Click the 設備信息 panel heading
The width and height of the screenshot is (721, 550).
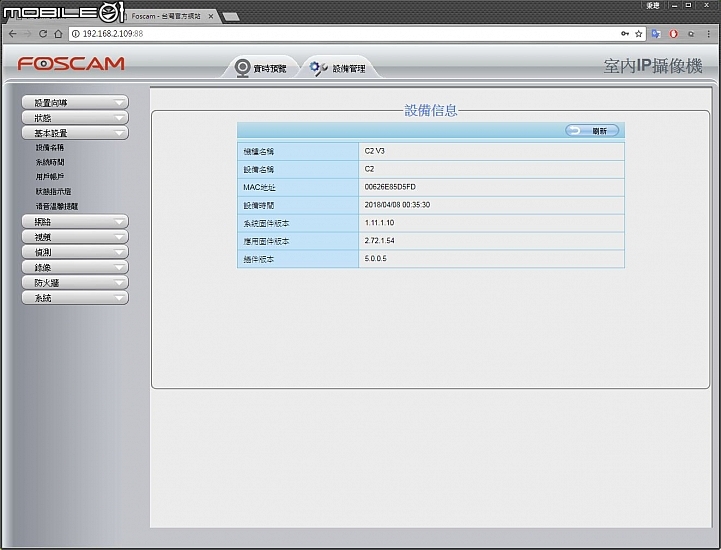pyautogui.click(x=431, y=110)
